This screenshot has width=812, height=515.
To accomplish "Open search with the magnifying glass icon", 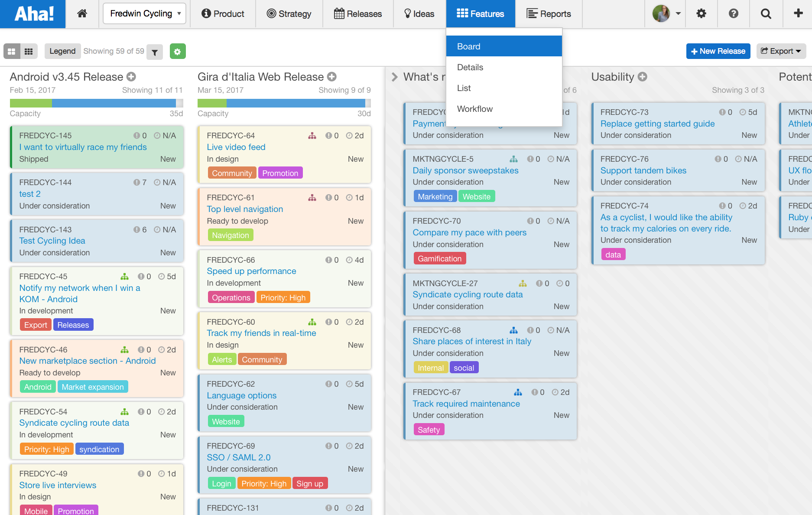I will tap(766, 13).
